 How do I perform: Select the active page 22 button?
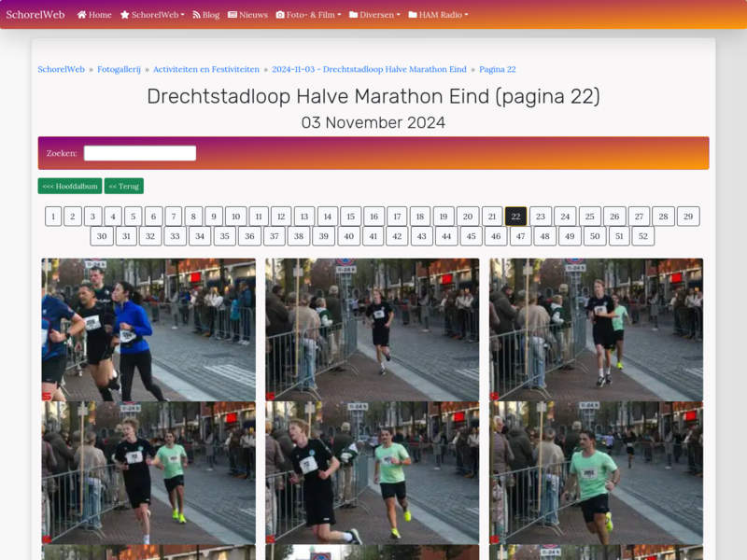pos(516,217)
